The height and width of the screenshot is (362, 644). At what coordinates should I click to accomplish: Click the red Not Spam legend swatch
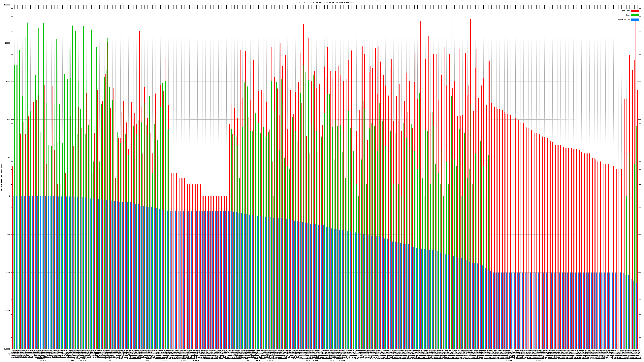[x=635, y=11]
